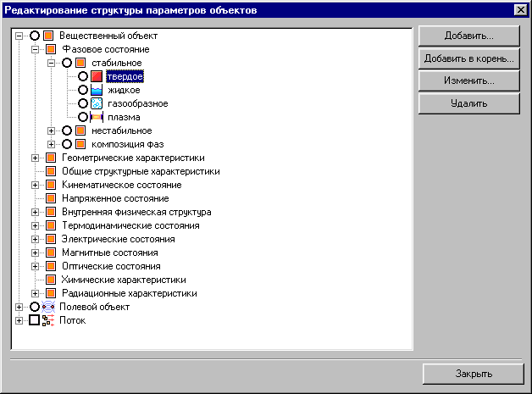The height and width of the screenshot is (394, 532).
Task: Expand Геометрические характеристики node
Action: coord(35,158)
